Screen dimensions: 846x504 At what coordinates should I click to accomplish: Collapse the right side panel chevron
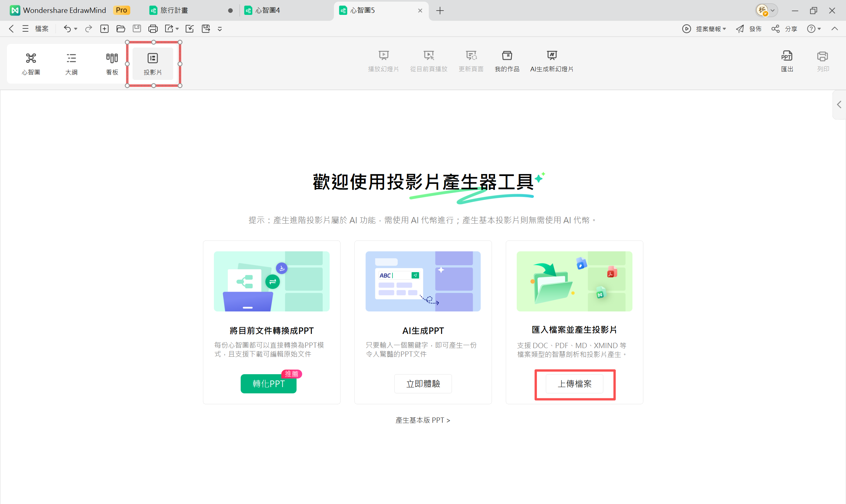839,104
